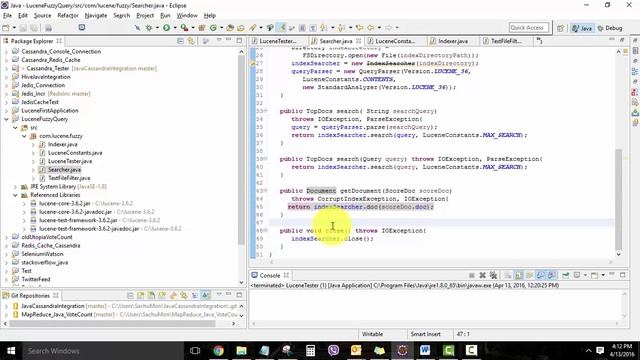Click the Last Edit Location arrow
This screenshot has height=360, width=640.
click(359, 28)
